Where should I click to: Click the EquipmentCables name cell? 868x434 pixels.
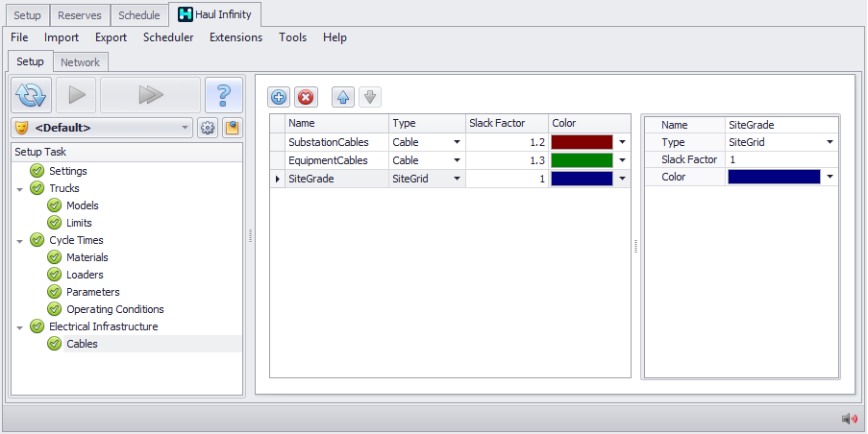click(x=336, y=160)
